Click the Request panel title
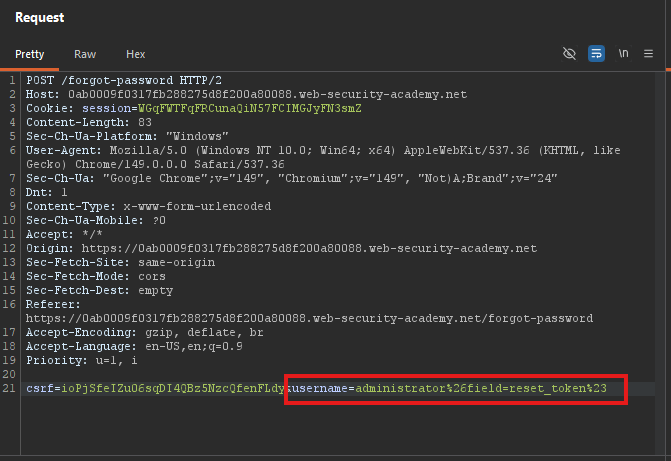 [x=39, y=18]
